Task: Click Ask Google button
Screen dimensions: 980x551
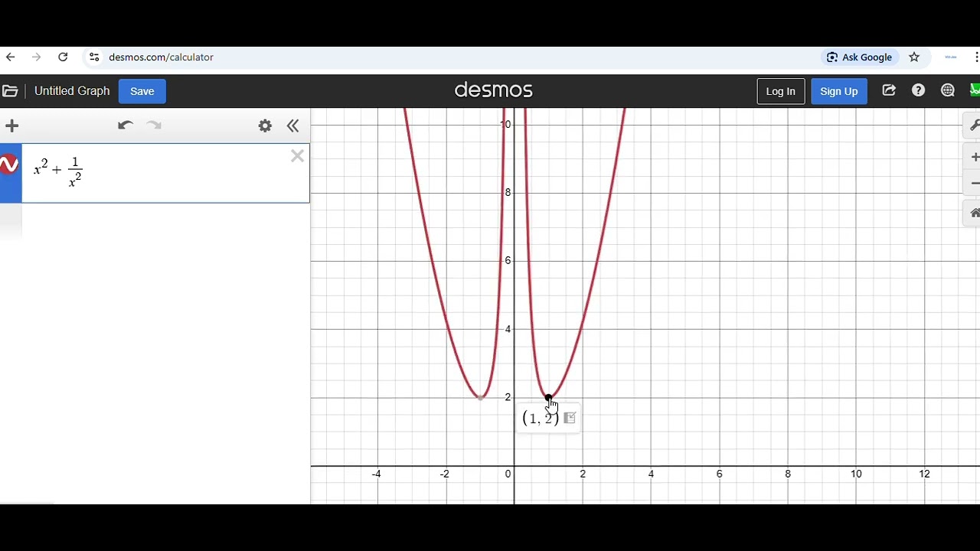Action: point(859,57)
